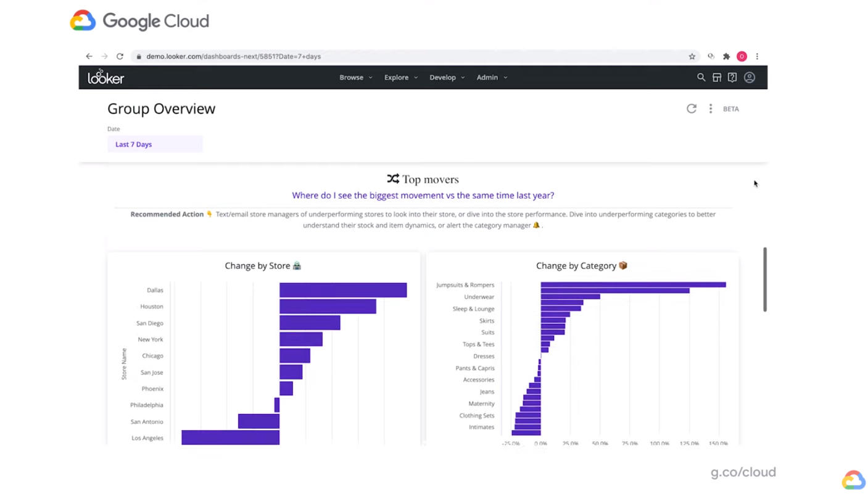Open the Looker search icon

point(701,77)
